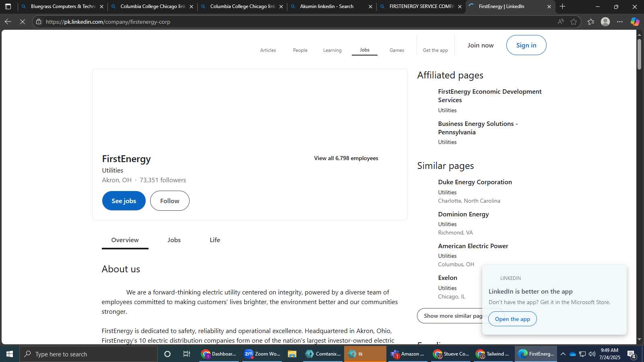Image resolution: width=644 pixels, height=362 pixels.
Task: Open OneDrive cloud tray icon
Action: click(x=572, y=354)
